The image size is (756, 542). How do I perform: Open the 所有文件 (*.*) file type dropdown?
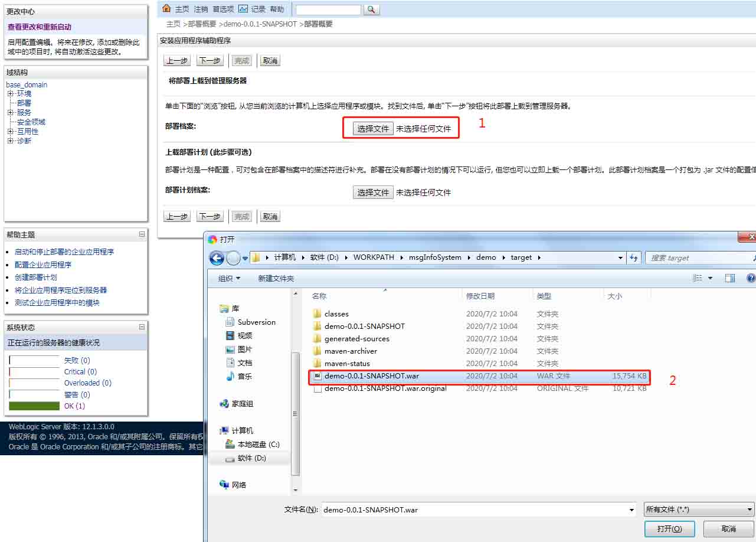[699, 510]
